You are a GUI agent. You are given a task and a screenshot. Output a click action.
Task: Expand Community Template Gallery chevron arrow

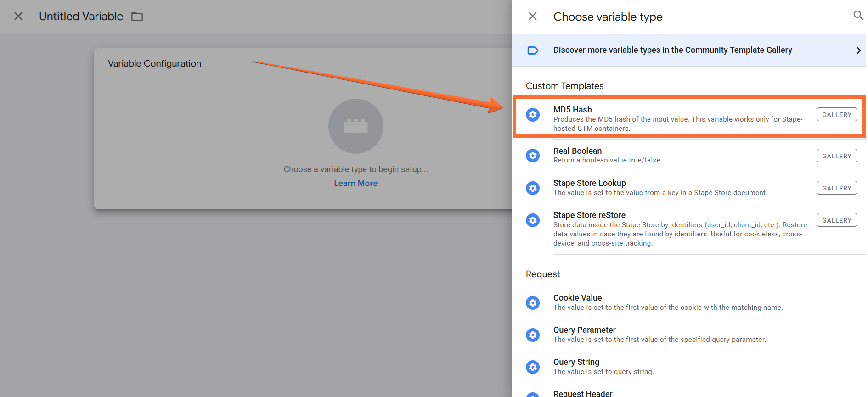coord(858,50)
